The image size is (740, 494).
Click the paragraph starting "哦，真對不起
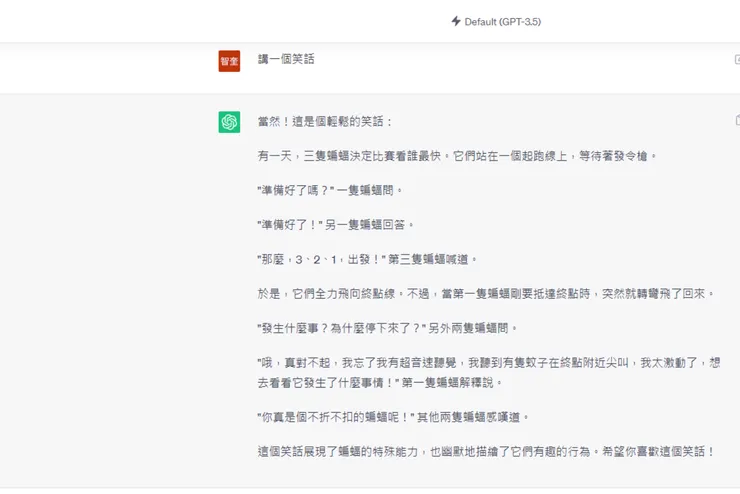489,372
